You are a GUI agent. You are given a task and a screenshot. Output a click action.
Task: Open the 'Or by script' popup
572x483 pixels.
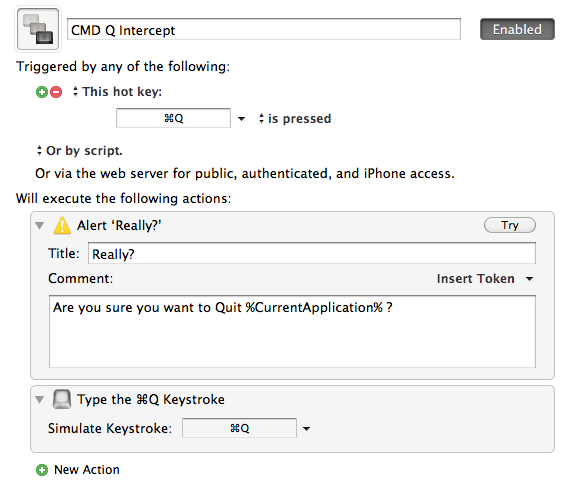coord(80,151)
